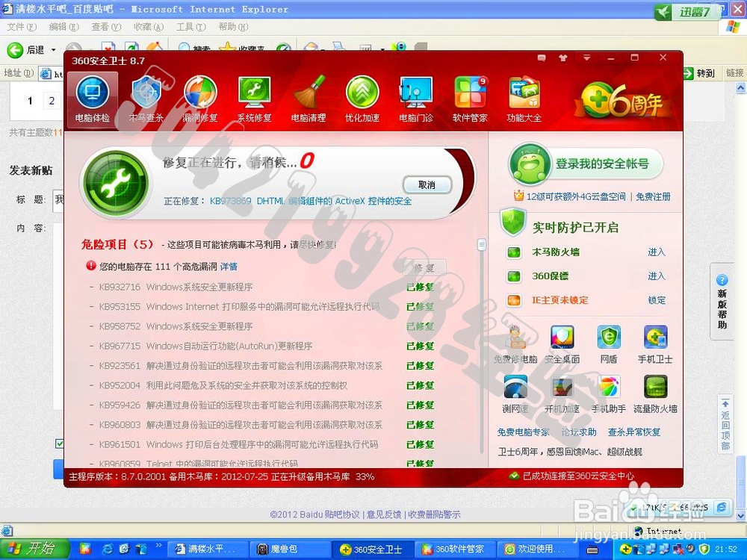747x560 pixels.
Task: Click 锁定 to lock IE homepage
Action: [657, 300]
